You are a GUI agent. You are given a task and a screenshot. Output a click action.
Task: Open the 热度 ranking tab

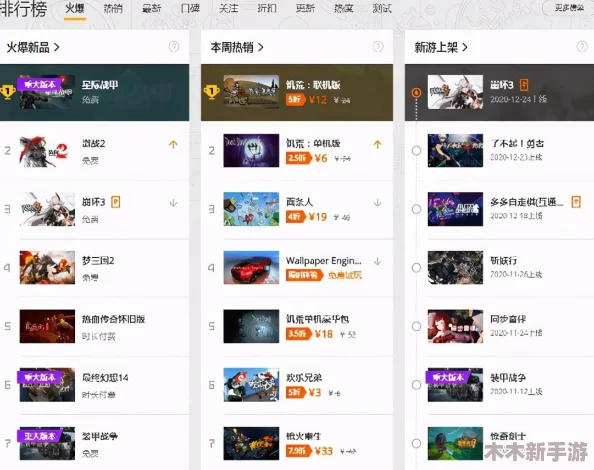pyautogui.click(x=344, y=8)
